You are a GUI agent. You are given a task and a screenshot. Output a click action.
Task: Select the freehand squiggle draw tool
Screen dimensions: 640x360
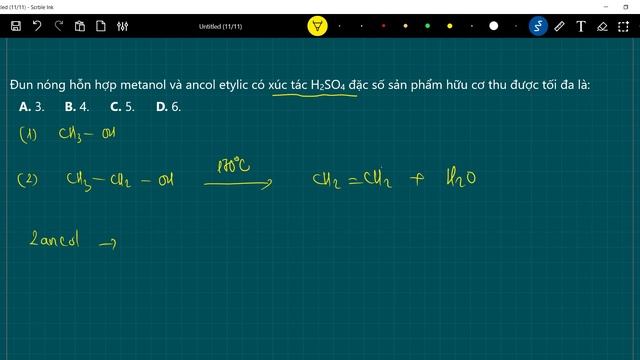[538, 26]
